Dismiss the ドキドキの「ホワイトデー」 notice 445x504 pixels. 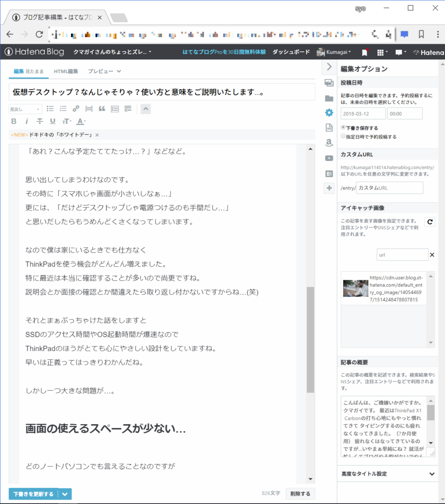click(x=97, y=135)
